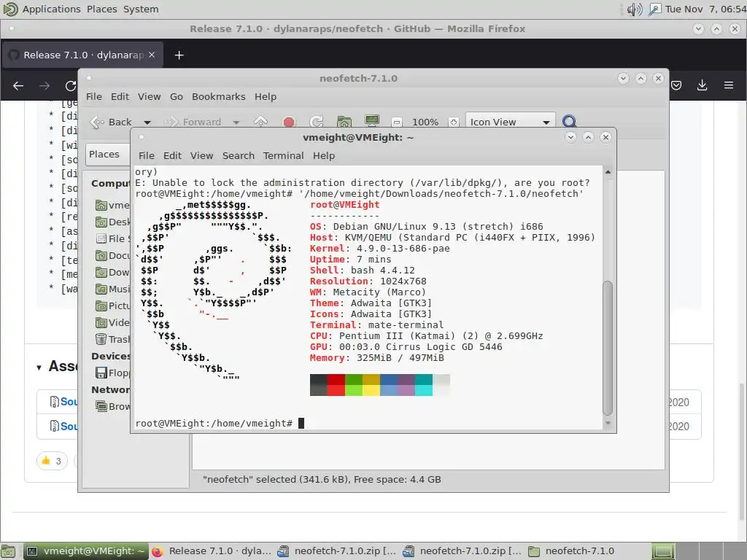Open the Applications menu in top panel
The width and height of the screenshot is (747, 560).
(52, 9)
